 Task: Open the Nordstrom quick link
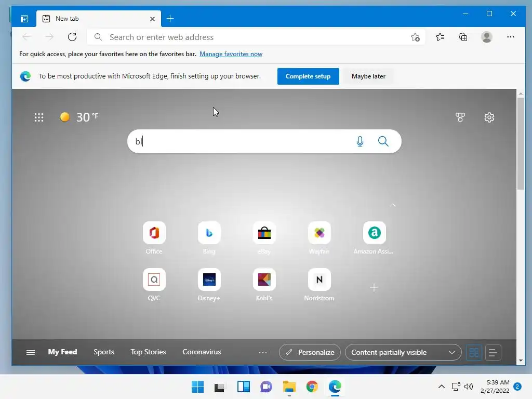(x=320, y=285)
